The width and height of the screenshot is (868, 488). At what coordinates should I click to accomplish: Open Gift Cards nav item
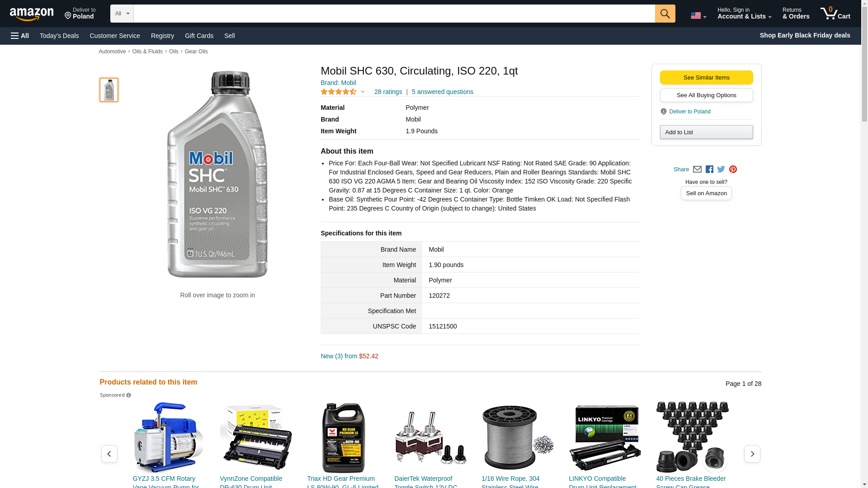click(x=199, y=36)
